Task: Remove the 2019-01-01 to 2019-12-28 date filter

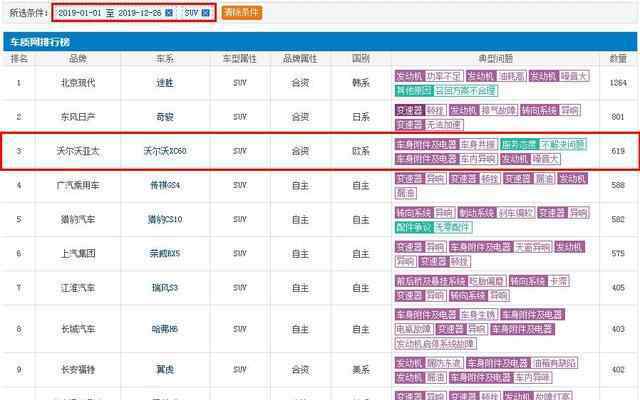Action: coord(169,13)
